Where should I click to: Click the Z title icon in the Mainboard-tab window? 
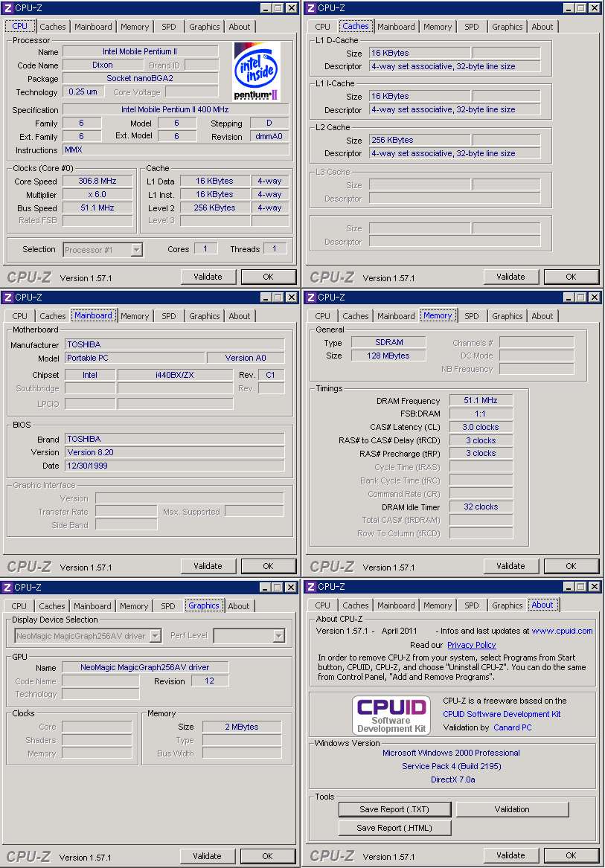click(7, 298)
